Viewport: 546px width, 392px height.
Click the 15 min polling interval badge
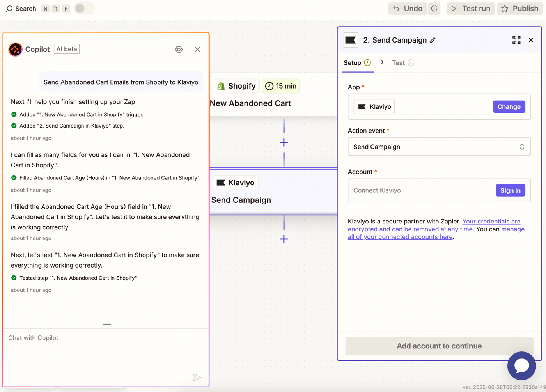281,86
